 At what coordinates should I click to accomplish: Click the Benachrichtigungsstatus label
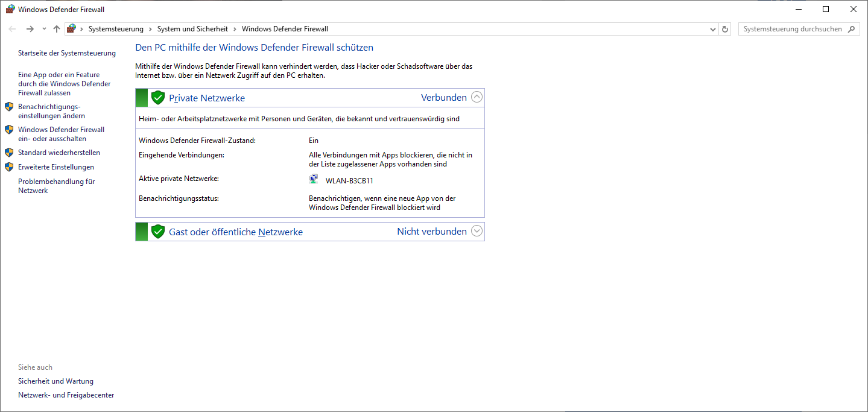[179, 198]
